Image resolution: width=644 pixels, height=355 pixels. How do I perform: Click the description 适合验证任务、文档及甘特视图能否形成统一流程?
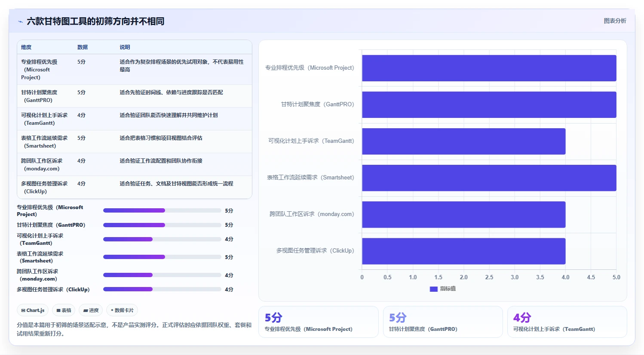pyautogui.click(x=176, y=184)
